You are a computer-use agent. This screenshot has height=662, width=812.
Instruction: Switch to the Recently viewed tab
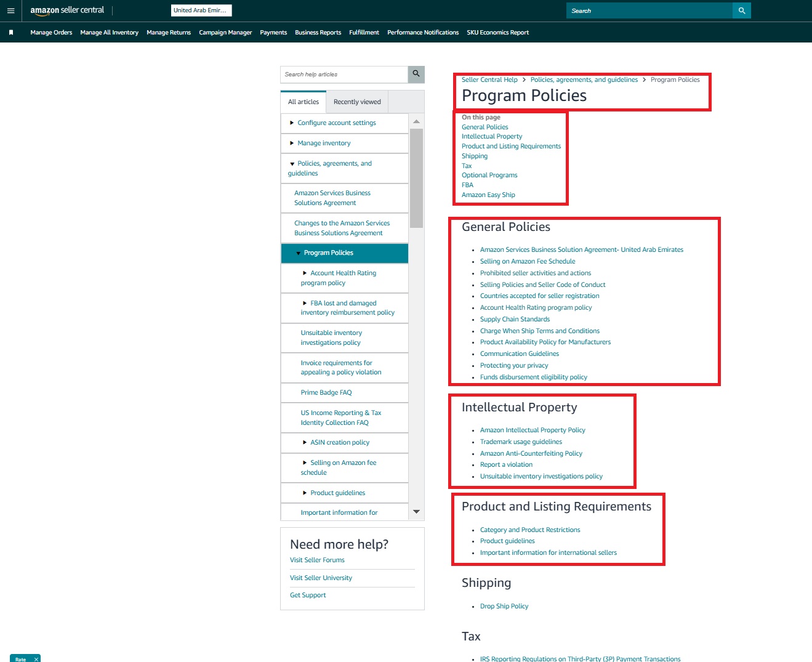point(357,102)
